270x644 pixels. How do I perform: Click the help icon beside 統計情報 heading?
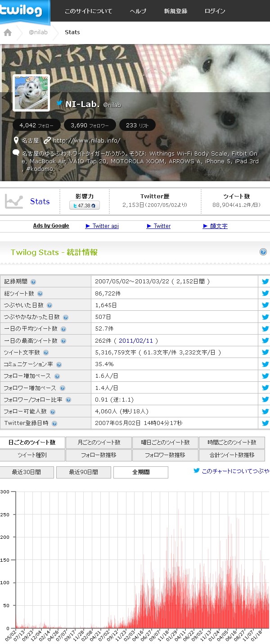pyautogui.click(x=263, y=252)
